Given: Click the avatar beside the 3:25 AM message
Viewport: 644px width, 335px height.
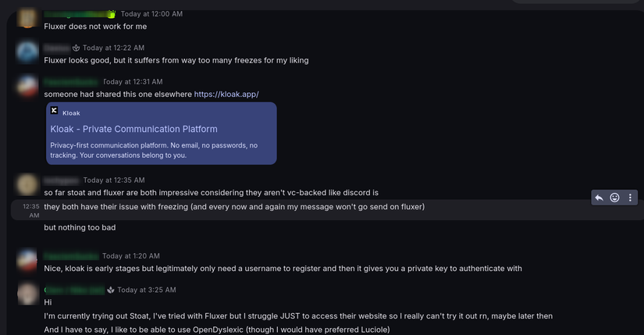Looking at the screenshot, I should click(27, 294).
